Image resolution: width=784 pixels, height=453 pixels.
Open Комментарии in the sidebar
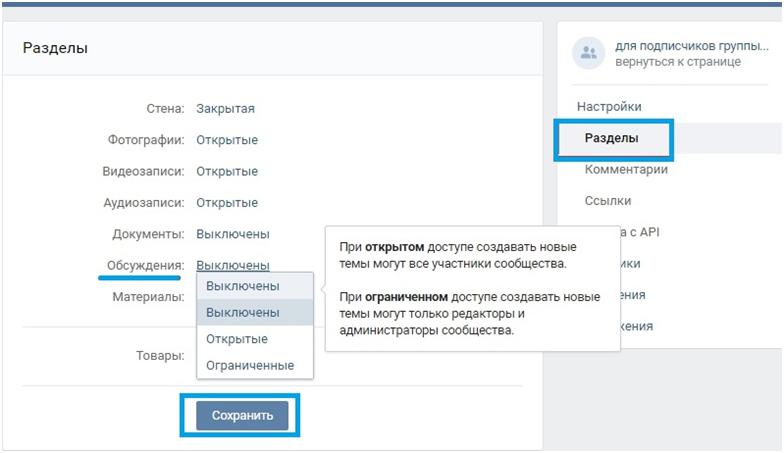tap(626, 170)
